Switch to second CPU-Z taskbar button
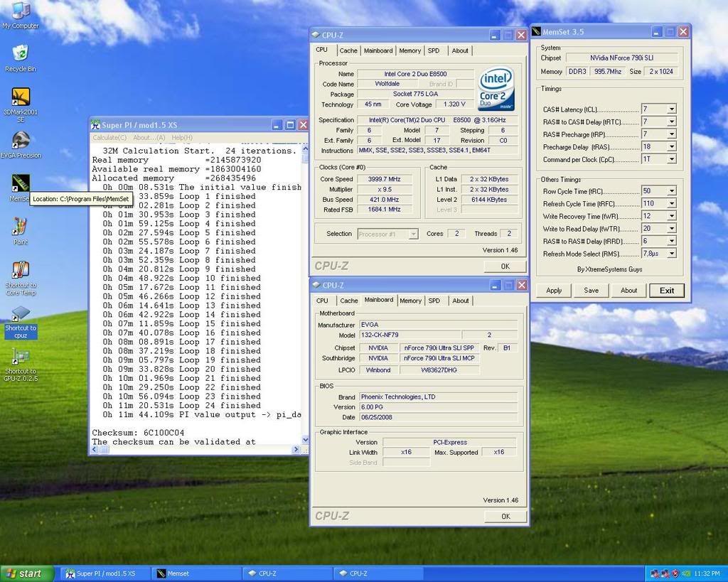Viewport: 728px width, 582px height. point(379,573)
